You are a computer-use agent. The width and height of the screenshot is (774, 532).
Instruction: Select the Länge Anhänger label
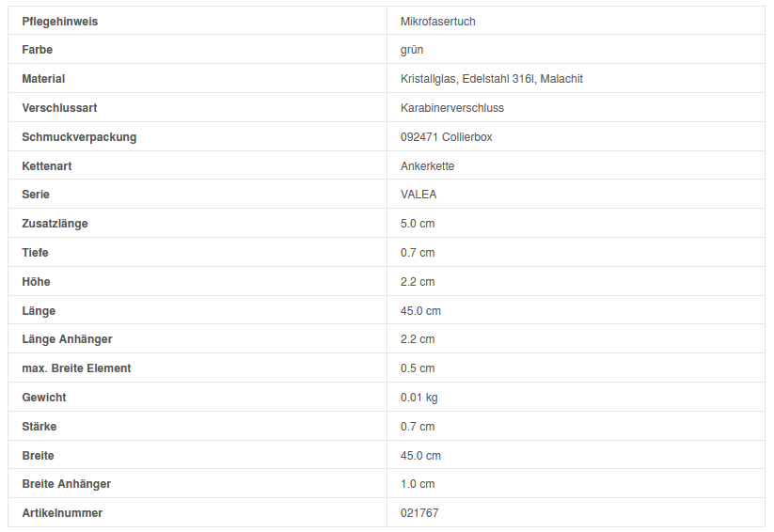tap(67, 339)
